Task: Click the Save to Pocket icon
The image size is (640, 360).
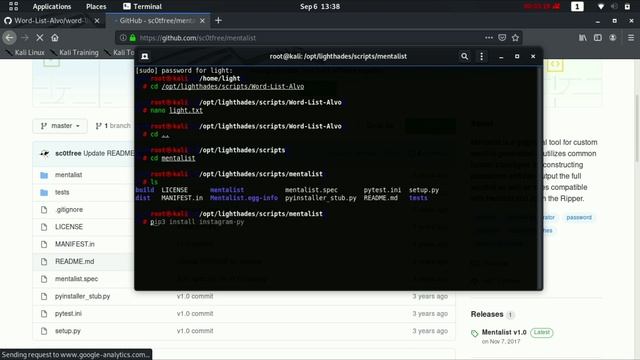Action: click(502, 38)
